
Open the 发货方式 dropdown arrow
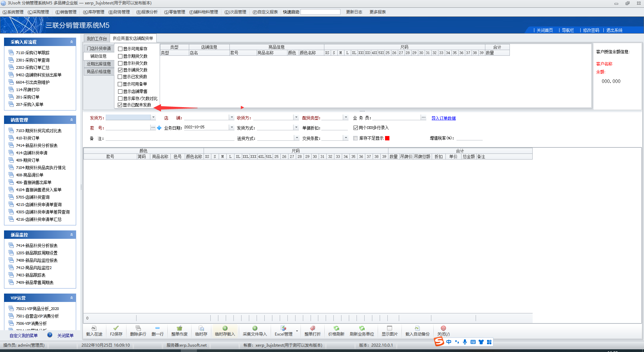[296, 128]
